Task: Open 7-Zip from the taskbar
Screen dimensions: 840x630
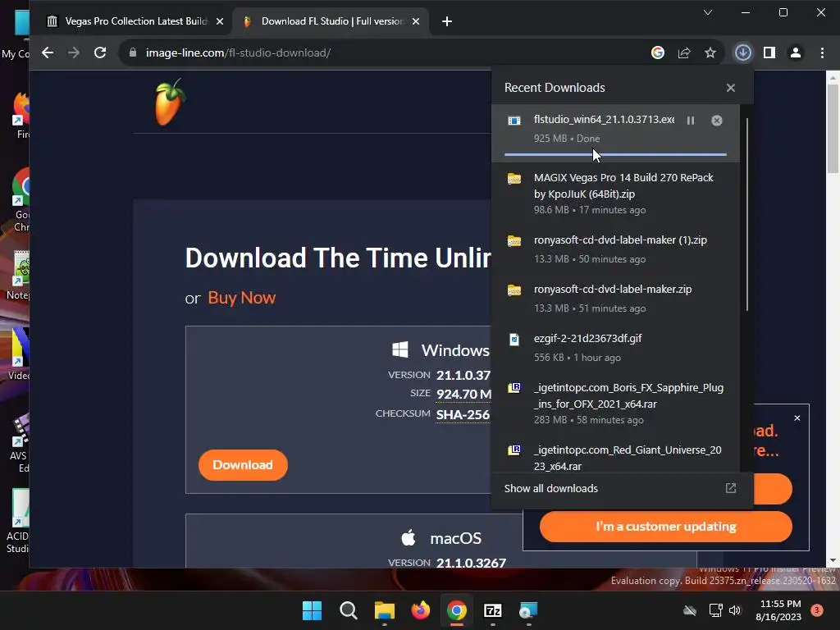Action: [492, 610]
